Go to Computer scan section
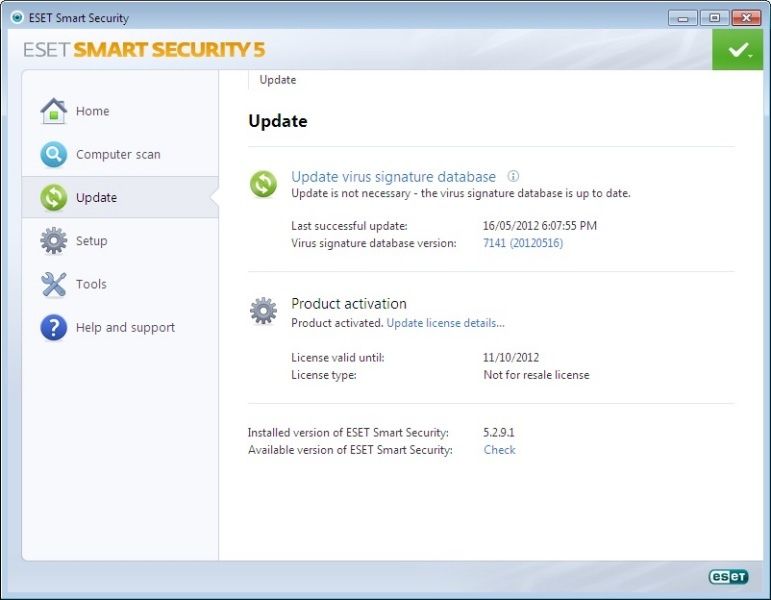The image size is (771, 600). [120, 154]
